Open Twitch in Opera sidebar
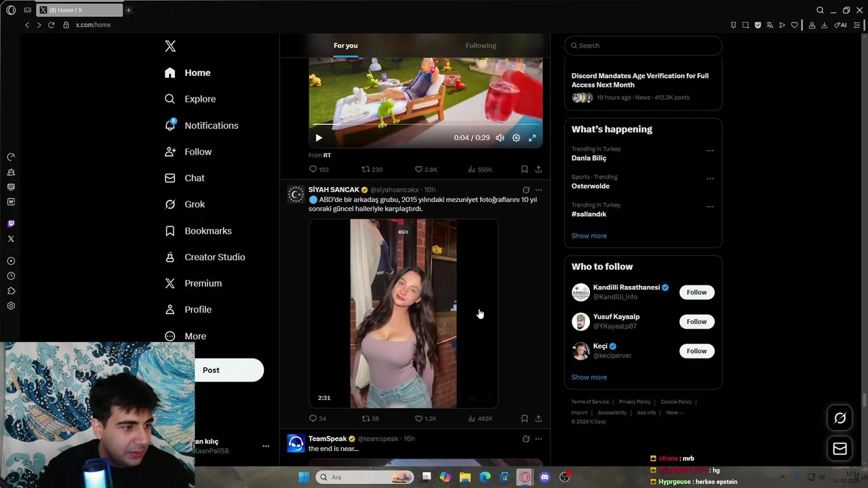Viewport: 868px width, 488px height. 11,224
